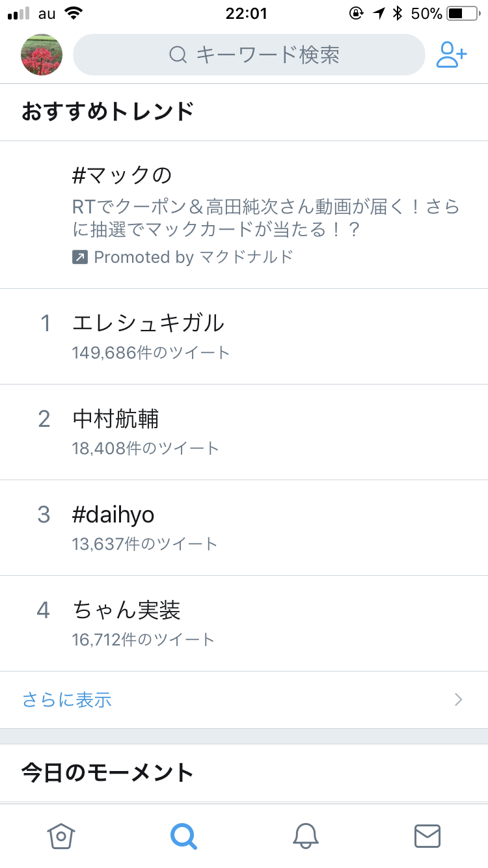Open trend 中村航輔
Screen dimensions: 488x868
116,418
